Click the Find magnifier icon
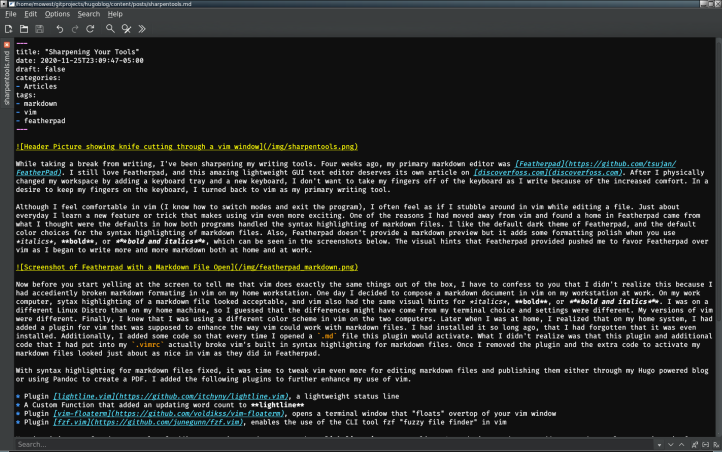 [x=110, y=29]
